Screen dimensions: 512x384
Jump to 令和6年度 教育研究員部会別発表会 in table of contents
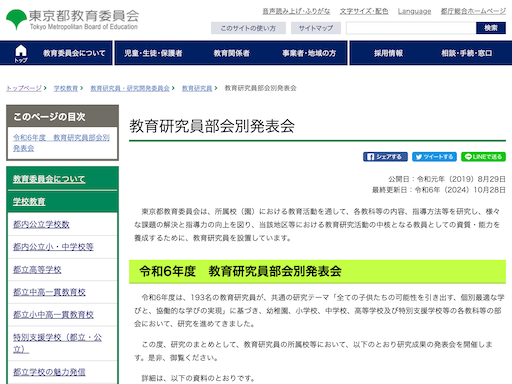[x=61, y=143]
